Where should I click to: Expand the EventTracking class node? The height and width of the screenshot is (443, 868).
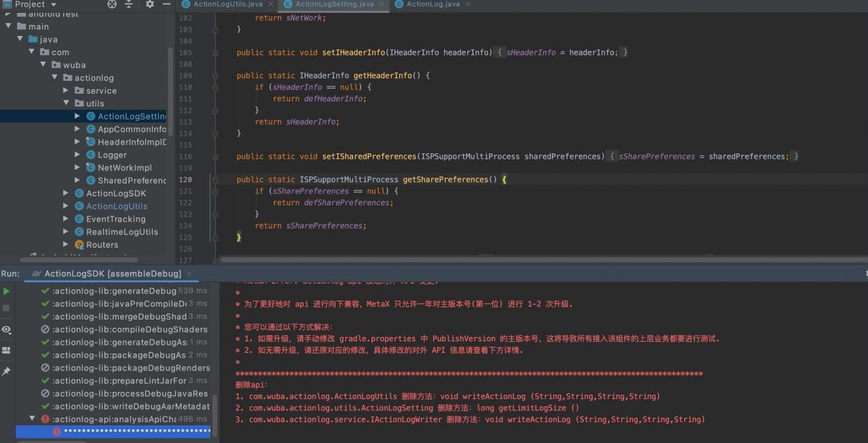point(66,219)
